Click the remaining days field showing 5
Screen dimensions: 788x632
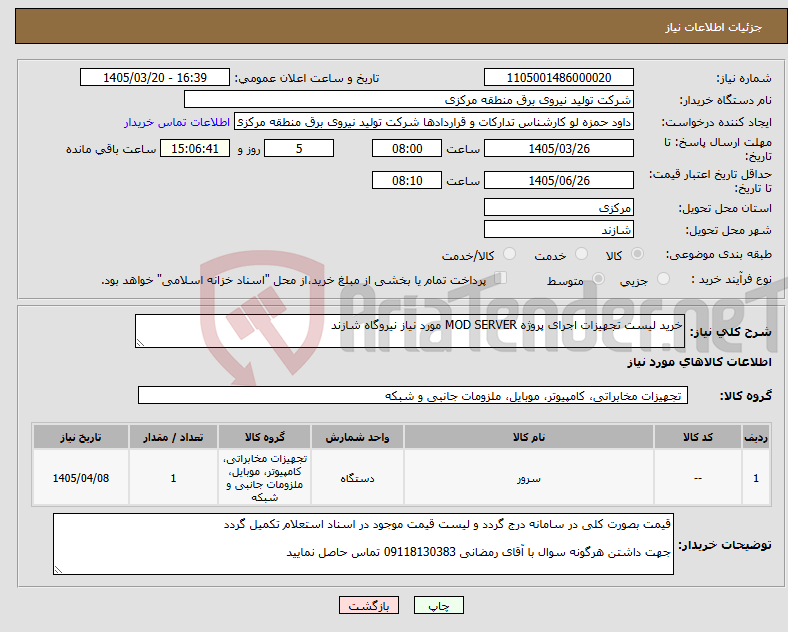coord(299,148)
